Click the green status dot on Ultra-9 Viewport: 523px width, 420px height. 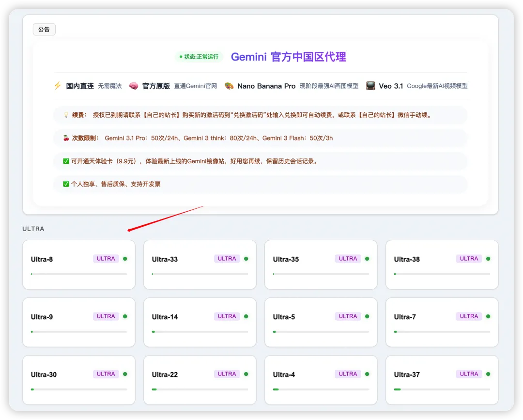click(125, 316)
